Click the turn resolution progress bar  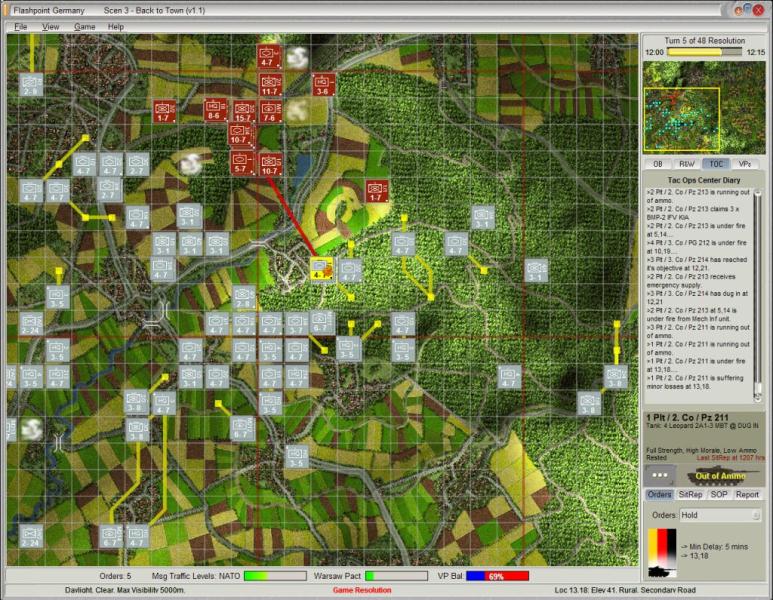pos(705,51)
